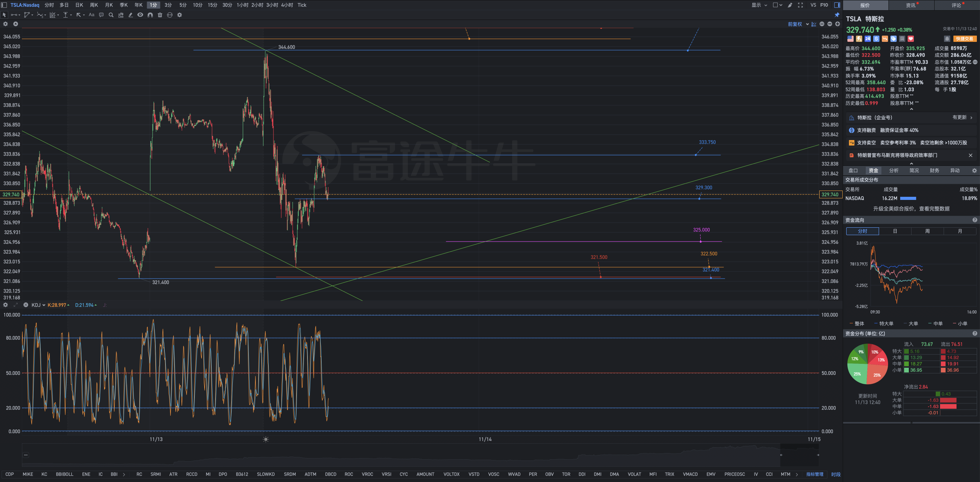This screenshot has width=980, height=482.
Task: Open the 资讯 news tab
Action: pos(911,5)
